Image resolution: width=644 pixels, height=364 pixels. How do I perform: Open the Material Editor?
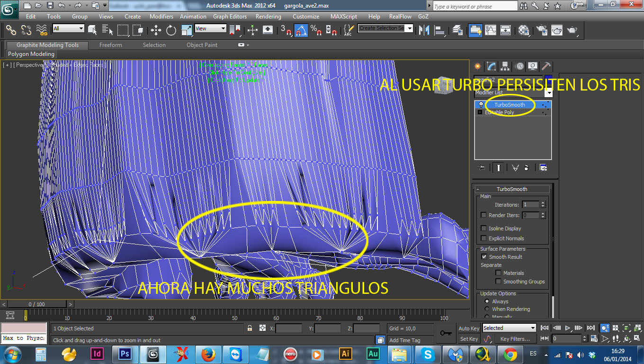(x=524, y=30)
